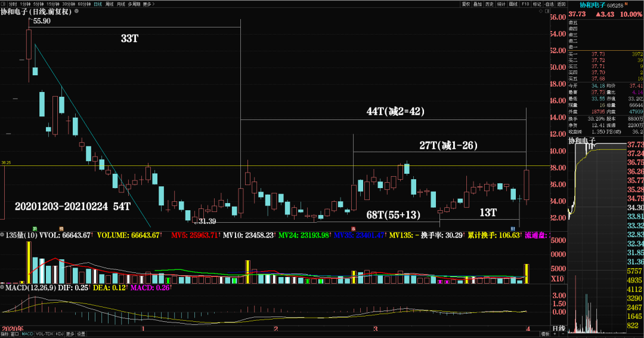The image size is (644, 338).
Task: Open 设置 settings in bottom bar
Action: 81,334
